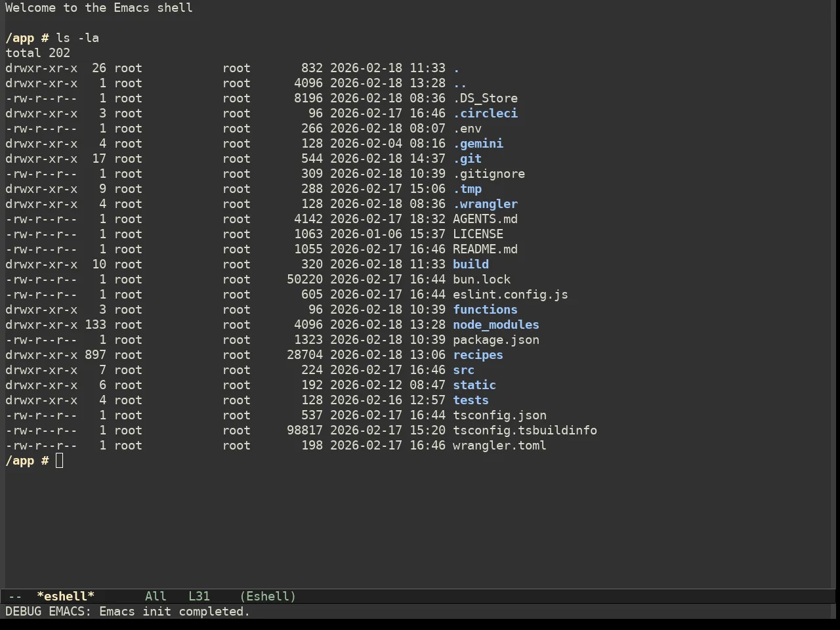
Task: Select the tsconfig.json file name
Action: click(x=499, y=415)
